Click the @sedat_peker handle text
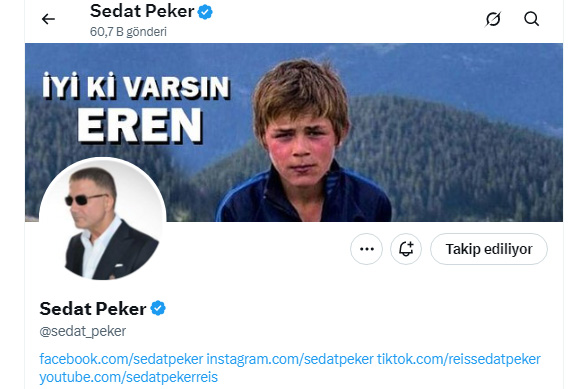 [x=83, y=331]
